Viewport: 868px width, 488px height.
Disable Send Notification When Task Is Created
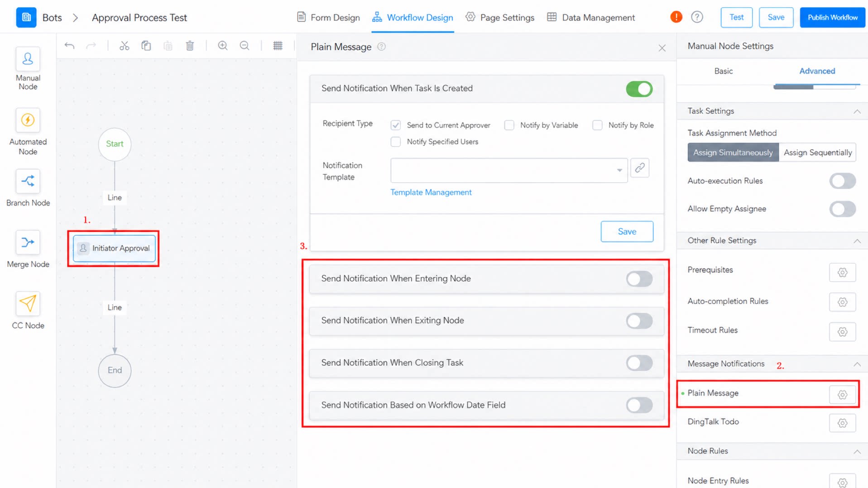(639, 89)
